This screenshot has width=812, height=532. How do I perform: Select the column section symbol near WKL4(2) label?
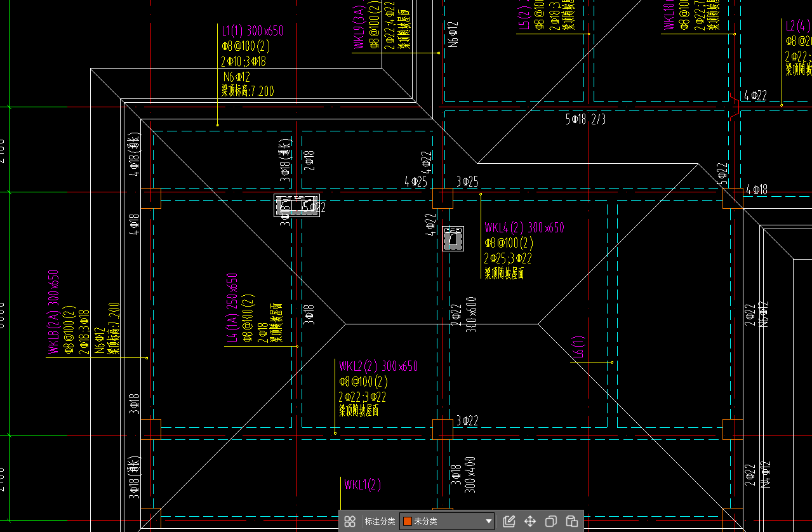pyautogui.click(x=453, y=239)
